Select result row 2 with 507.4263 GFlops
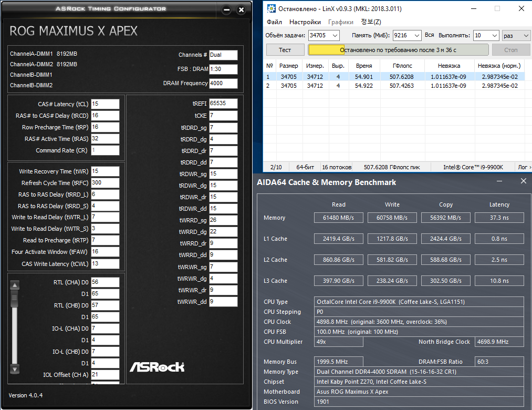532x410 pixels. point(394,86)
